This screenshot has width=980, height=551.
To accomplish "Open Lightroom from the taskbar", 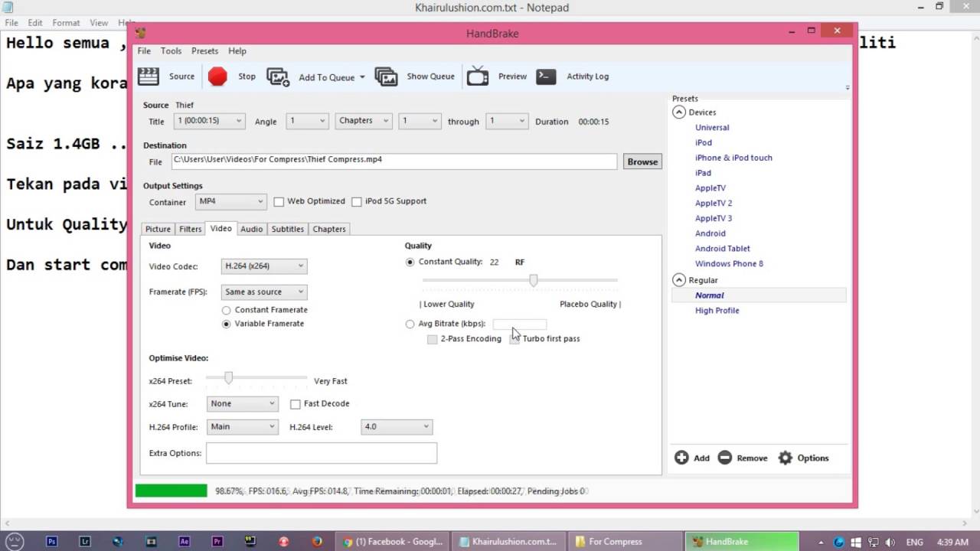I will tap(85, 541).
